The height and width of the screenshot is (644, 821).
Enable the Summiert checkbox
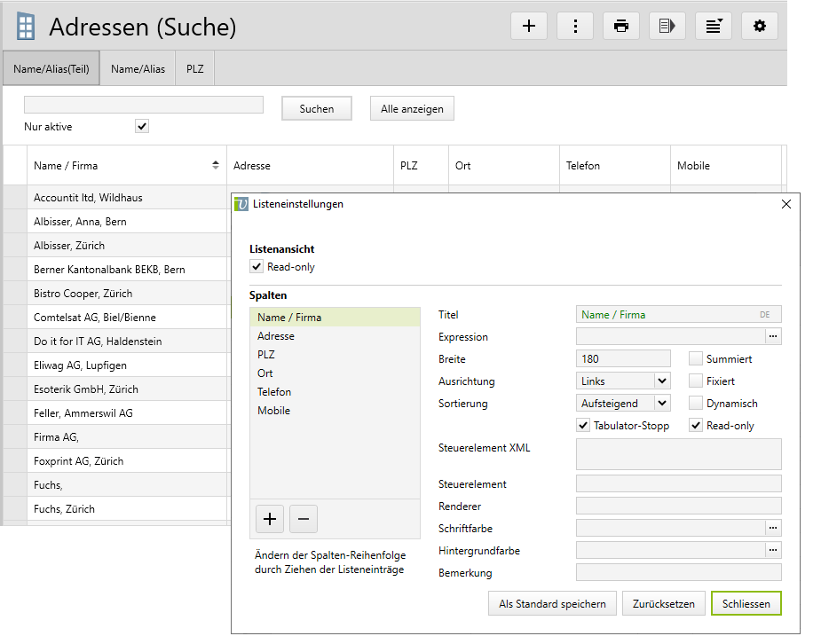[x=696, y=359]
